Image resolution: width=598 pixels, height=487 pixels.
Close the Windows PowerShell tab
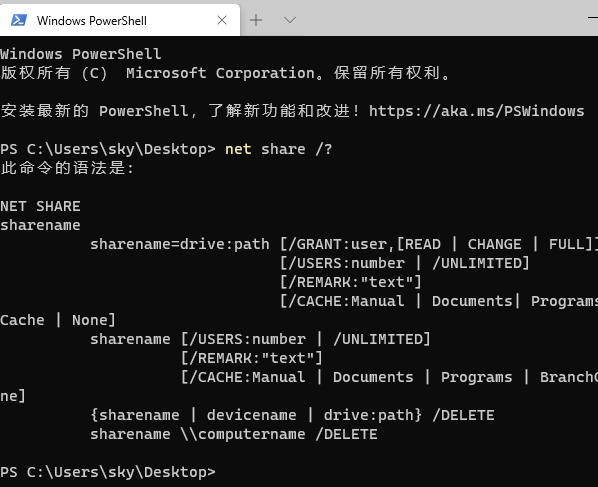point(222,20)
